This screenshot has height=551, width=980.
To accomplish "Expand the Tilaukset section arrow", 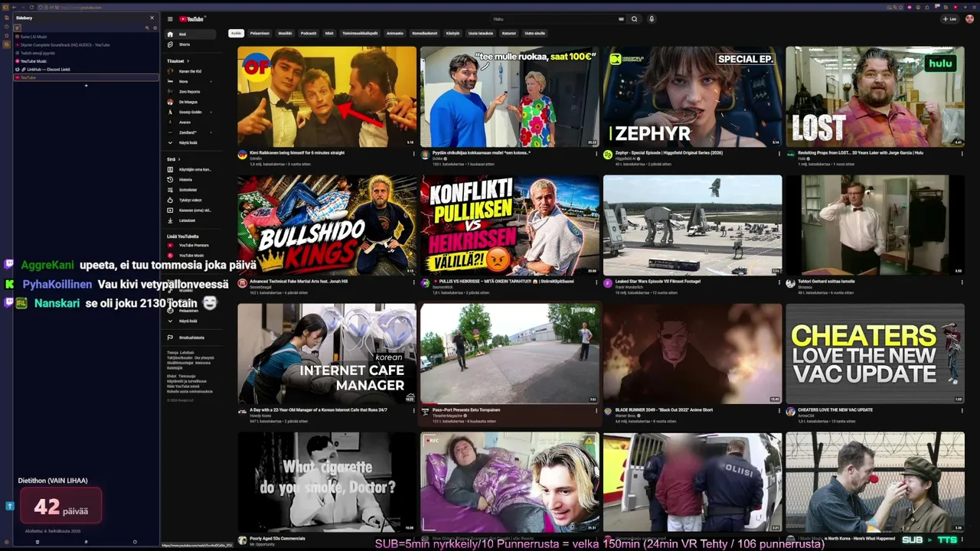I will [x=188, y=61].
